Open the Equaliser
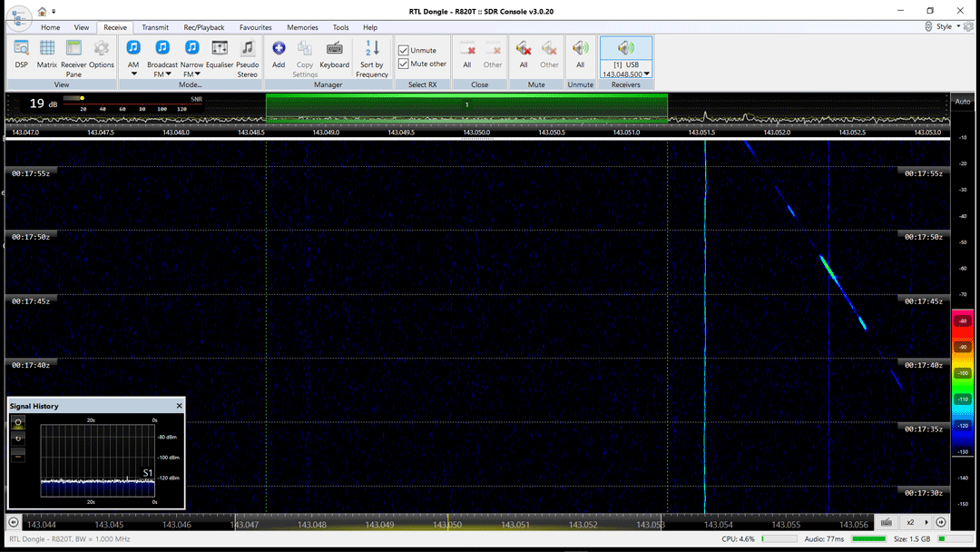Viewport: 980px width, 552px height. point(220,54)
